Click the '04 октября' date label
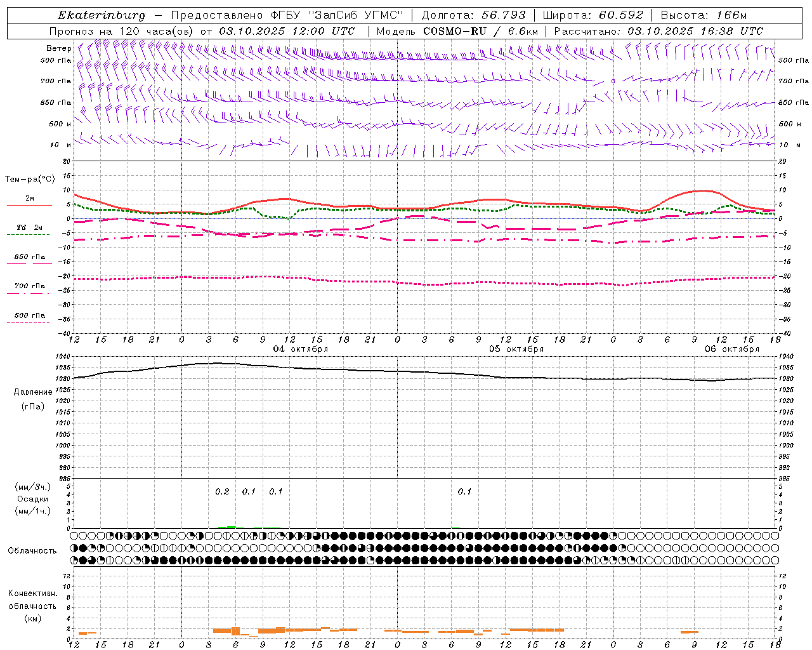812x650 pixels. (x=301, y=349)
